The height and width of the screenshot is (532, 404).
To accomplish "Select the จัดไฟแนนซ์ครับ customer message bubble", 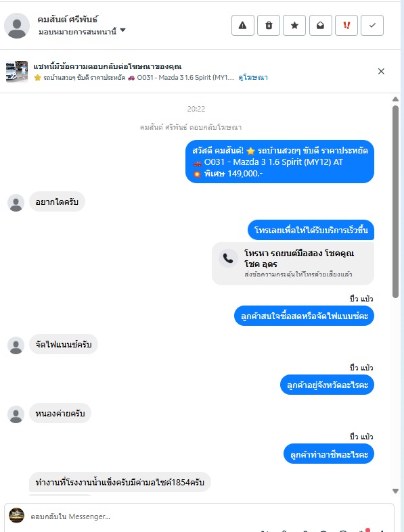I will click(64, 344).
